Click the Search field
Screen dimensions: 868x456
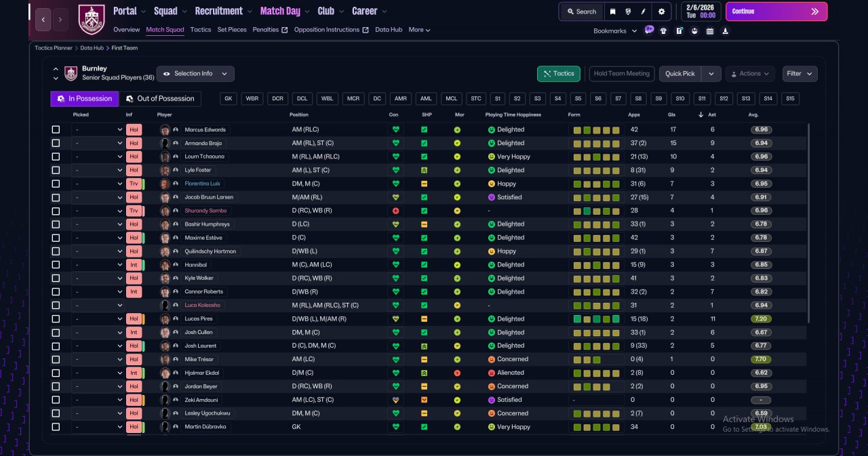click(x=580, y=12)
